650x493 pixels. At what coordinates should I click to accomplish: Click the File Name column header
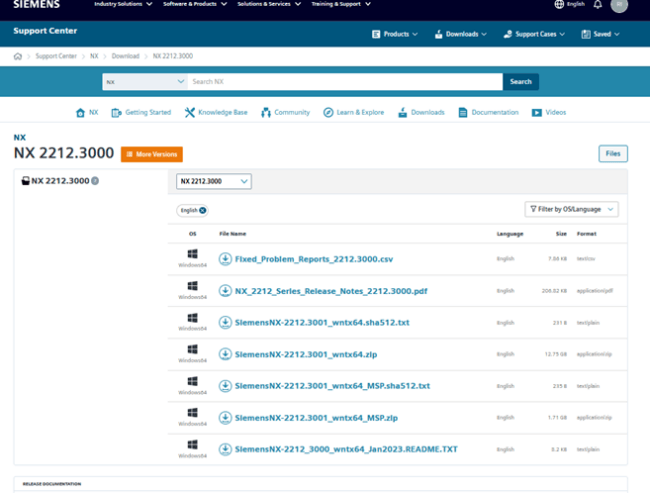click(233, 234)
